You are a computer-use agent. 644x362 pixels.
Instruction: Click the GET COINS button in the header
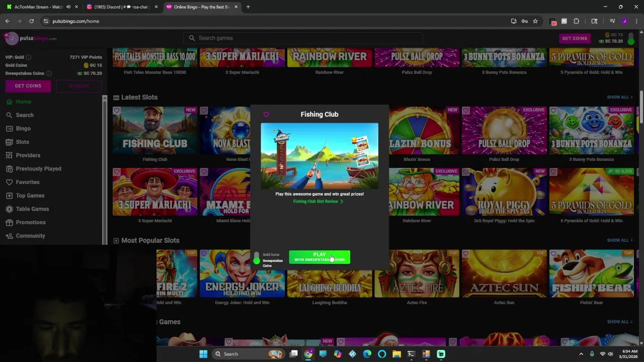(575, 38)
